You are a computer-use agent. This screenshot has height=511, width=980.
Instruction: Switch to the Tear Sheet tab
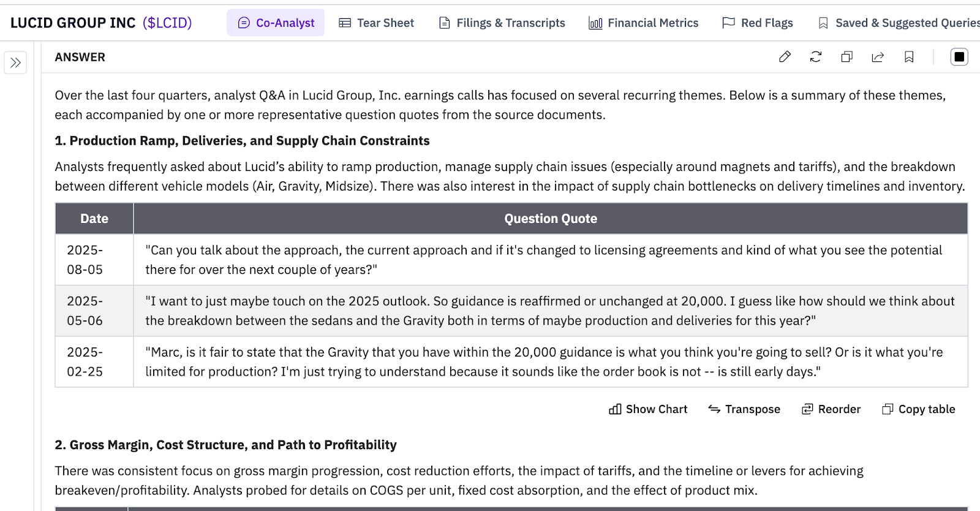377,23
